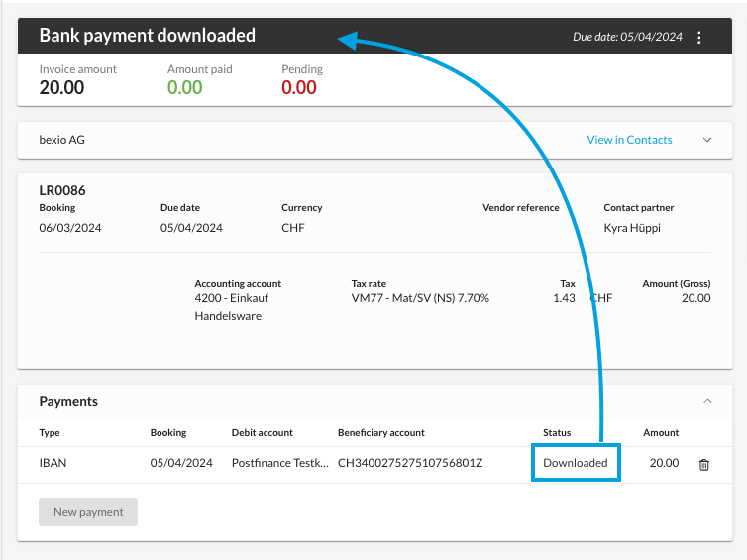Viewport: 747px width, 560px height.
Task: Click the red Pending value 0.00
Action: tap(299, 87)
